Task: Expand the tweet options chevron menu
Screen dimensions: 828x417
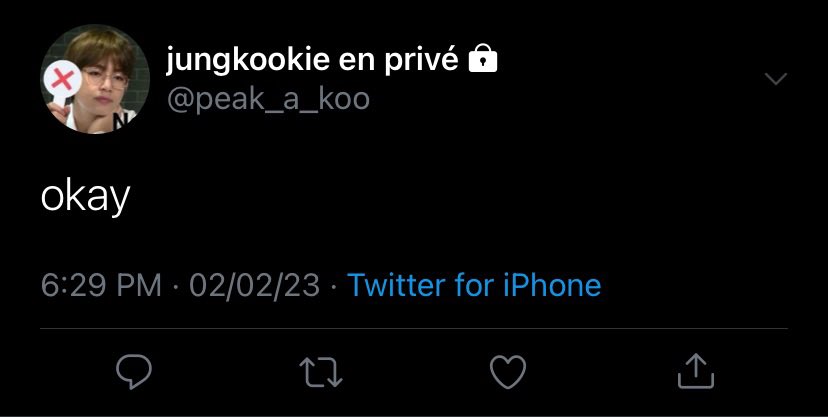Action: tap(776, 79)
